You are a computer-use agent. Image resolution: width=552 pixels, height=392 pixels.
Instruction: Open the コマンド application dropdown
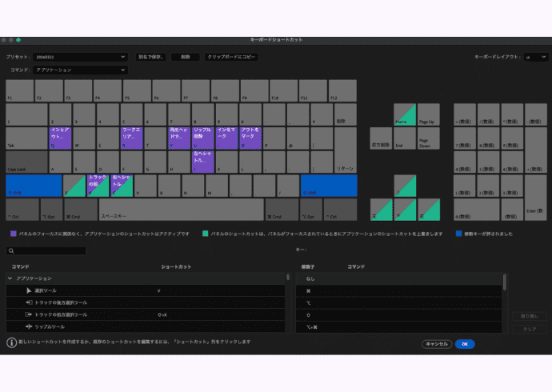80,70
